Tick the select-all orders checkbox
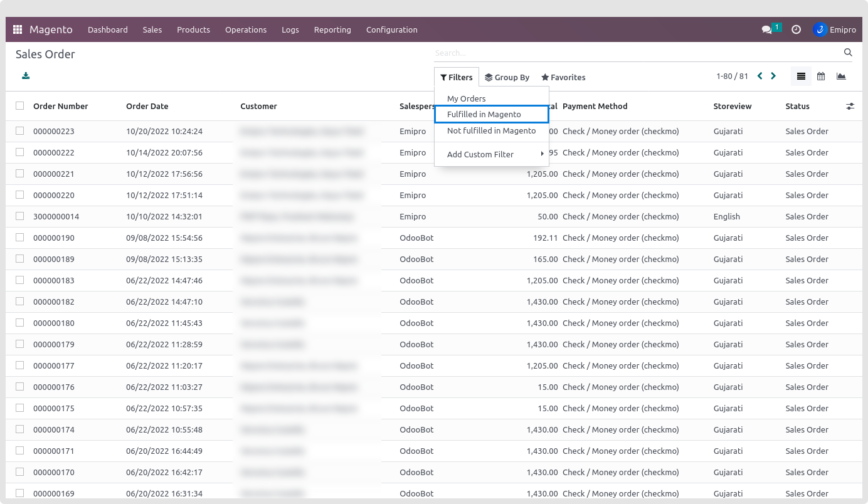Image resolution: width=868 pixels, height=504 pixels. tap(20, 106)
